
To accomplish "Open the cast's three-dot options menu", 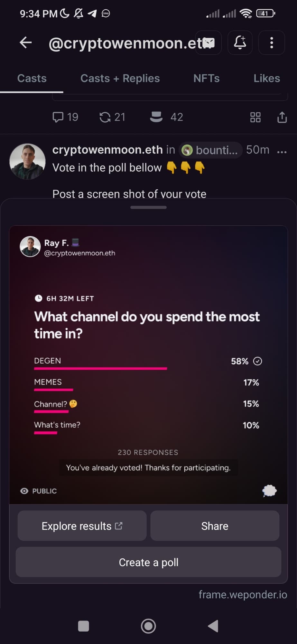I will point(282,152).
